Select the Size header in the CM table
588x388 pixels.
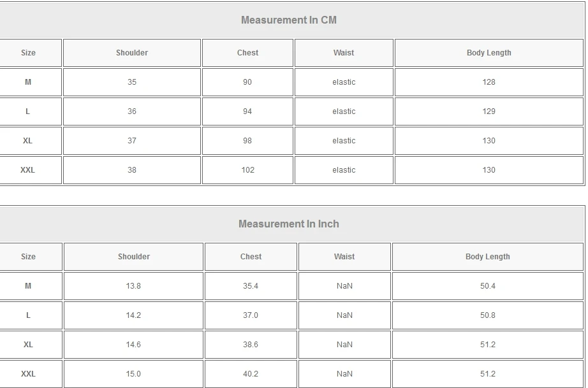pos(29,53)
